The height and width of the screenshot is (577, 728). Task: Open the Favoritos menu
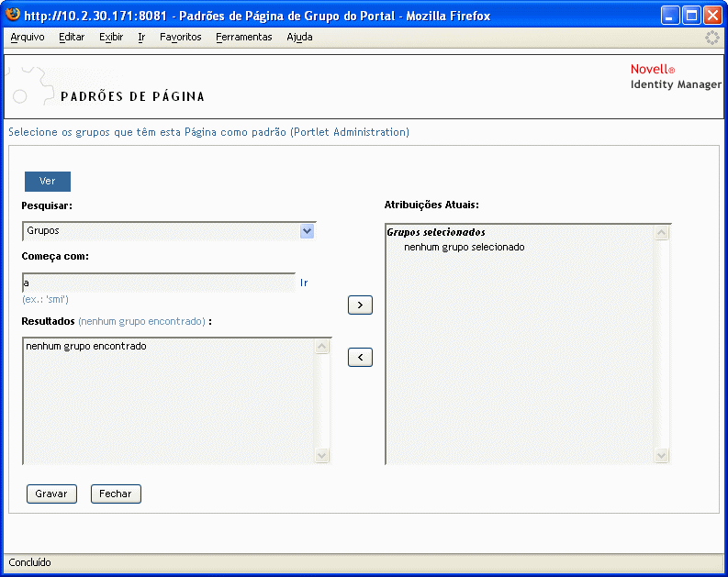(x=181, y=37)
